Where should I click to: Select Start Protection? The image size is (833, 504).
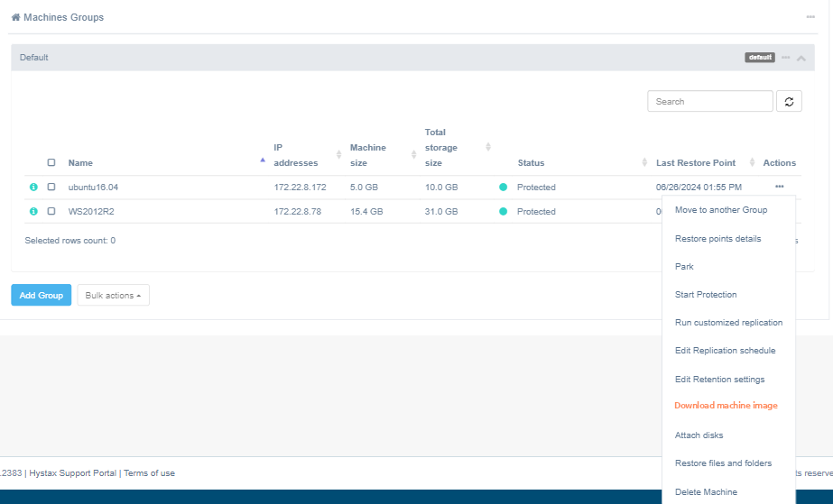[706, 295]
